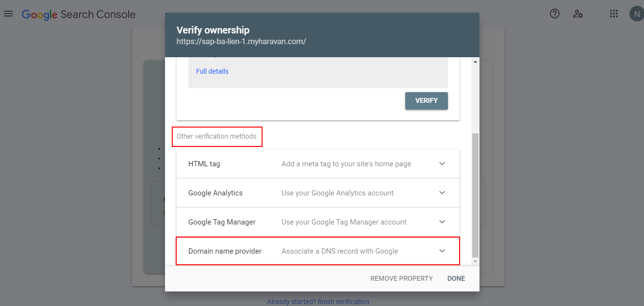Open the Full details link
Screen dimensions: 644x306
pyautogui.click(x=212, y=71)
